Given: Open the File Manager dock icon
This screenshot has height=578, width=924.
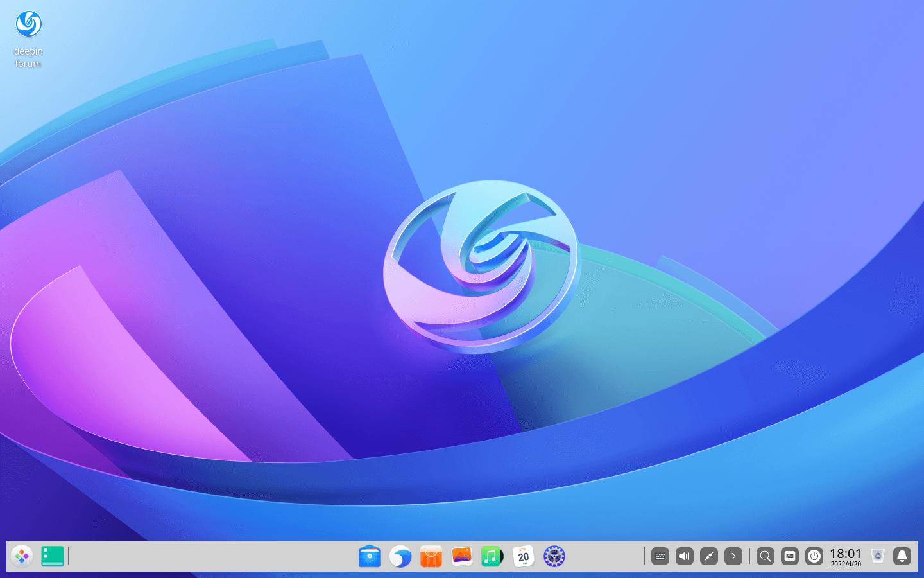Looking at the screenshot, I should (370, 556).
